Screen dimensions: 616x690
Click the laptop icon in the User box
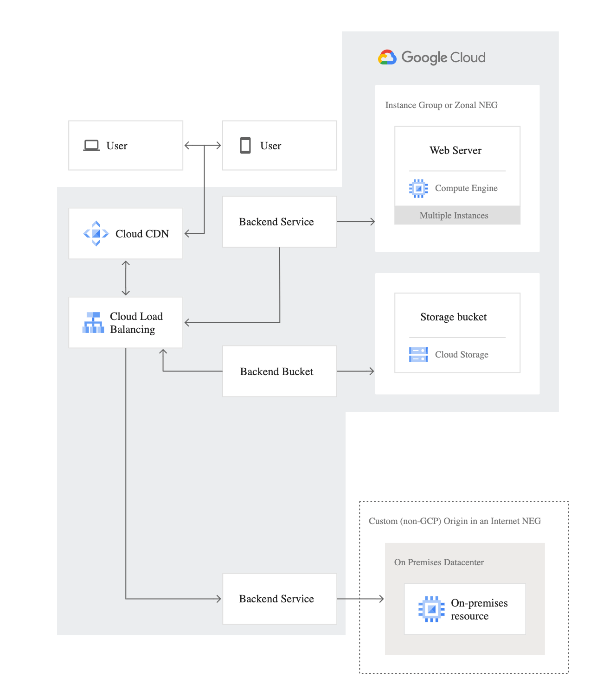[x=91, y=145]
